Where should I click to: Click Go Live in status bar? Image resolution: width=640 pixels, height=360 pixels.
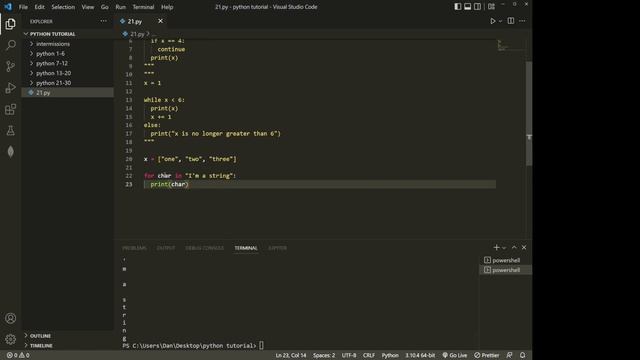point(455,355)
